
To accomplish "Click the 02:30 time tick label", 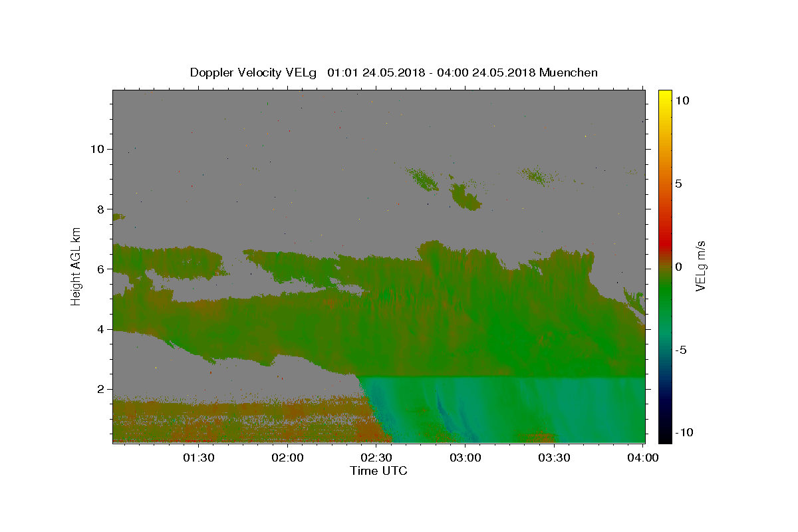I will click(376, 458).
